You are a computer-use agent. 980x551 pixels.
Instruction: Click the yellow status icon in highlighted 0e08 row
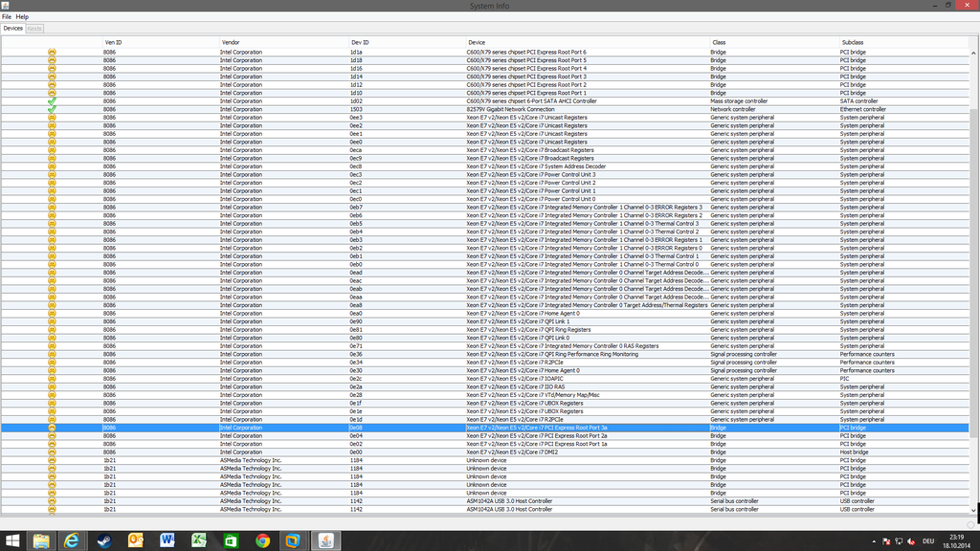click(52, 428)
